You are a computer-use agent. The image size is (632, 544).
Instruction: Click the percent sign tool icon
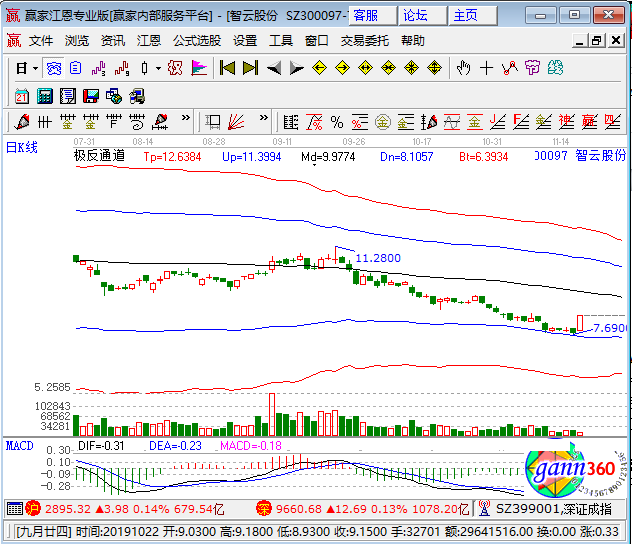pyautogui.click(x=337, y=122)
